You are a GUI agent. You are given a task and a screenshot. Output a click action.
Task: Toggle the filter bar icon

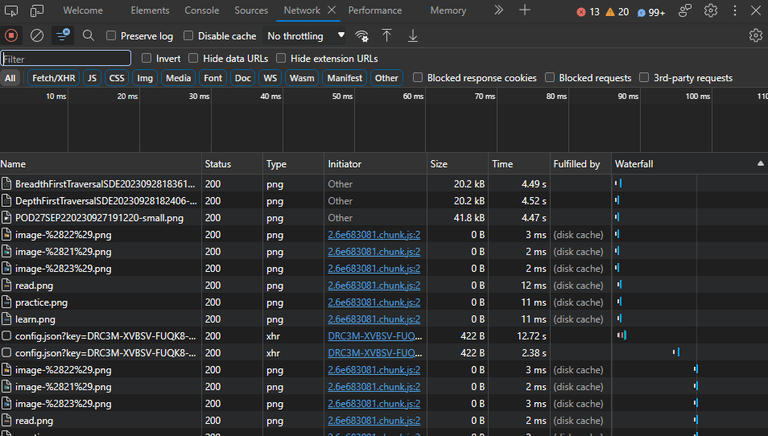63,35
